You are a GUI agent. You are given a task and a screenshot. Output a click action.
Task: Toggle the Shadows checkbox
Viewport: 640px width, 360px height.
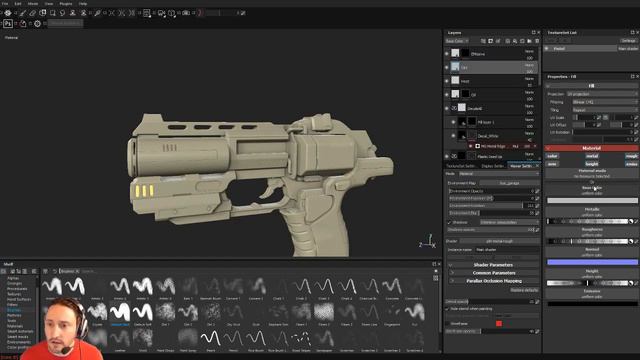tap(449, 222)
